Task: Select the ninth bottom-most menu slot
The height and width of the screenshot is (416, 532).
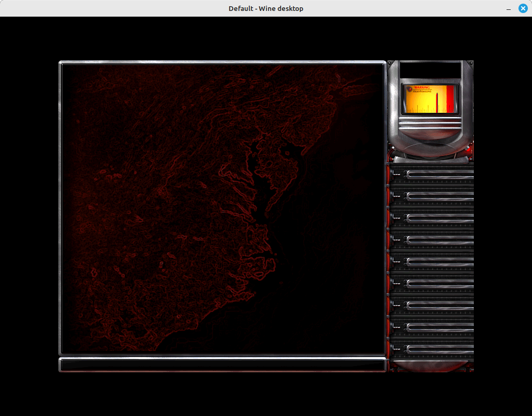Action: (x=431, y=349)
